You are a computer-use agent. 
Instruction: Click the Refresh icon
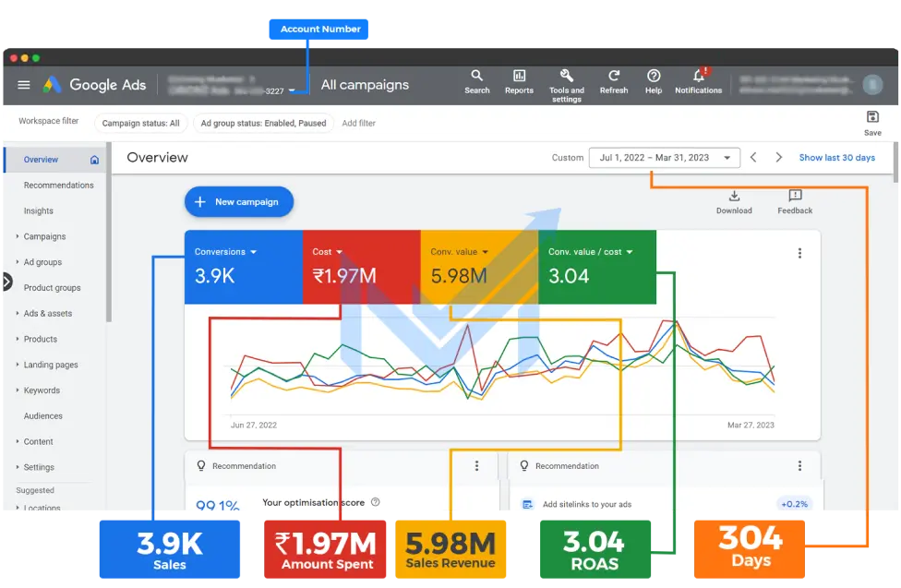tap(614, 77)
